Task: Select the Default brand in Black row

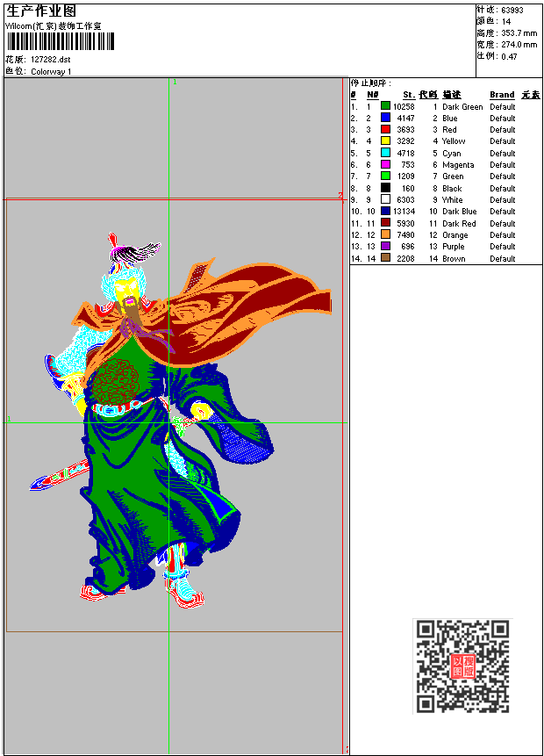Action: point(502,189)
